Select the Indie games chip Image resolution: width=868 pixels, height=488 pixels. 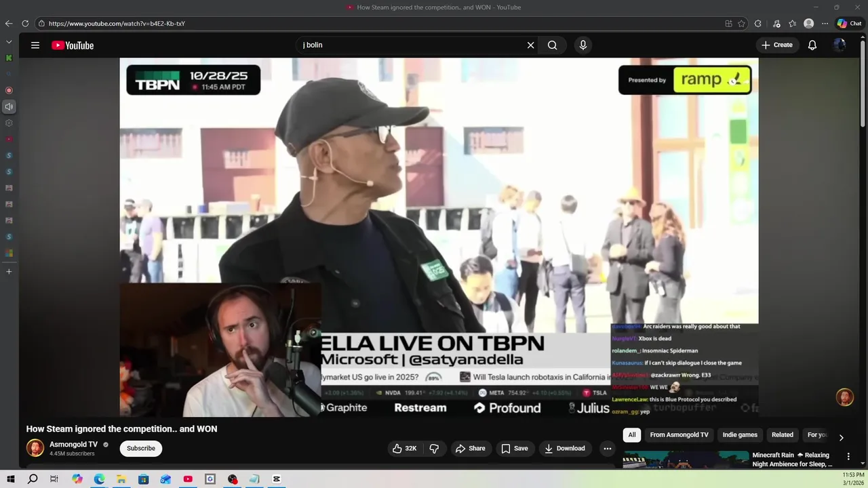pos(740,435)
